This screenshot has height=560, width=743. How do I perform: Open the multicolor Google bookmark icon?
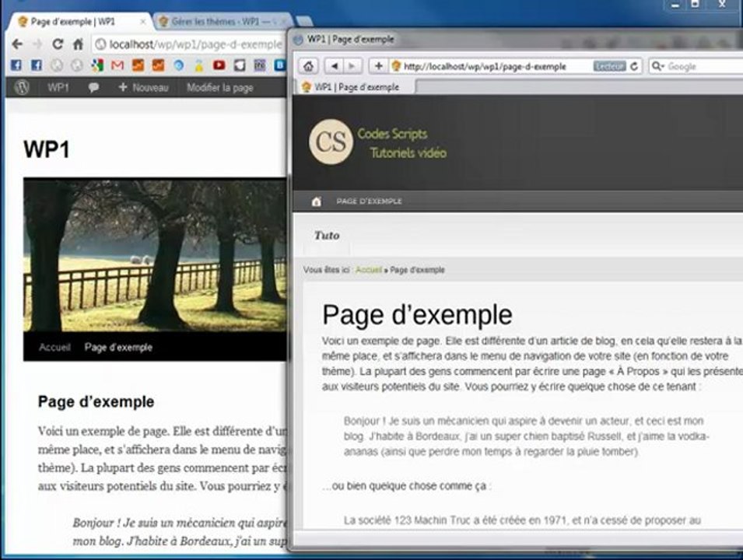click(x=97, y=65)
